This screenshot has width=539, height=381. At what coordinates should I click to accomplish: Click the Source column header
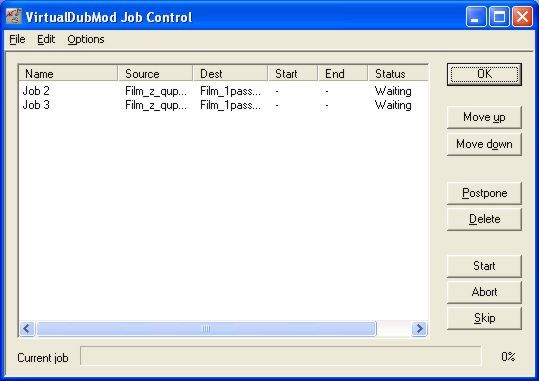click(x=155, y=74)
